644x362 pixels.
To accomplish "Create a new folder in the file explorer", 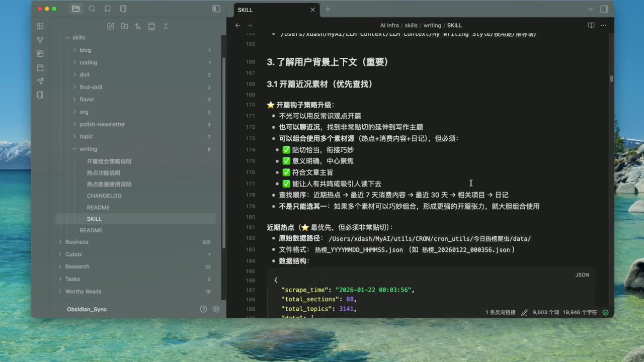I will [x=124, y=26].
